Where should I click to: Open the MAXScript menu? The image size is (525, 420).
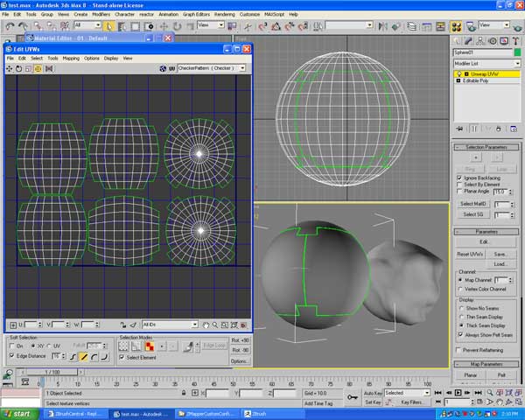click(x=274, y=14)
